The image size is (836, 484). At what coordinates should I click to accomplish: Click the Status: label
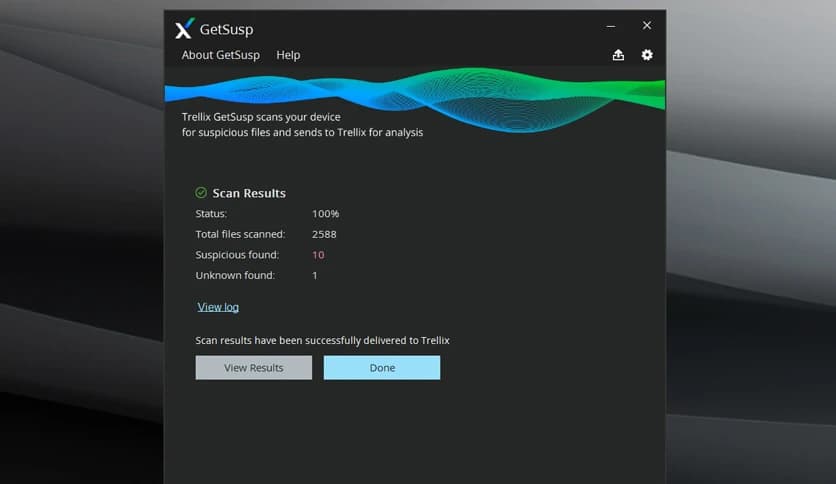(x=211, y=214)
